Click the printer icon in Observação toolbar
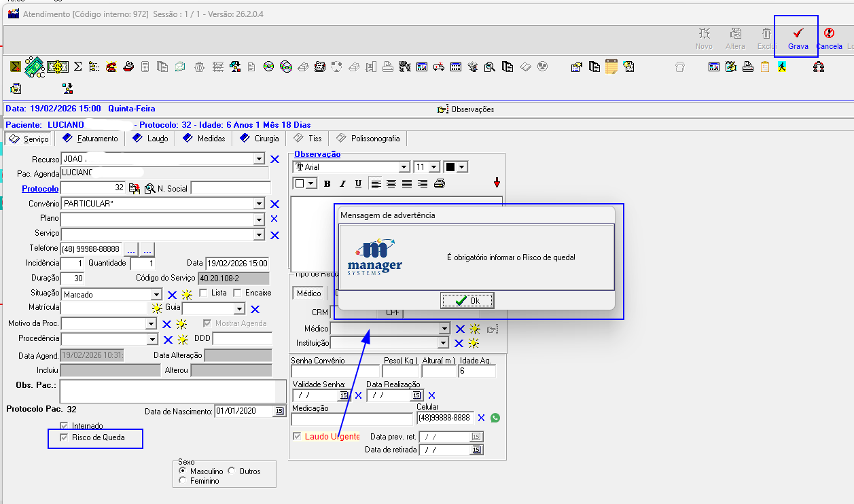 [440, 183]
